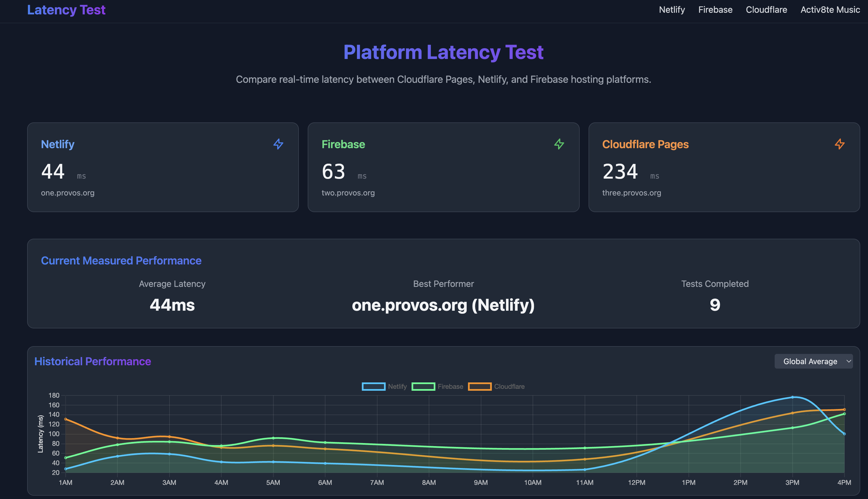Select the Netlify card heading

[x=58, y=144]
